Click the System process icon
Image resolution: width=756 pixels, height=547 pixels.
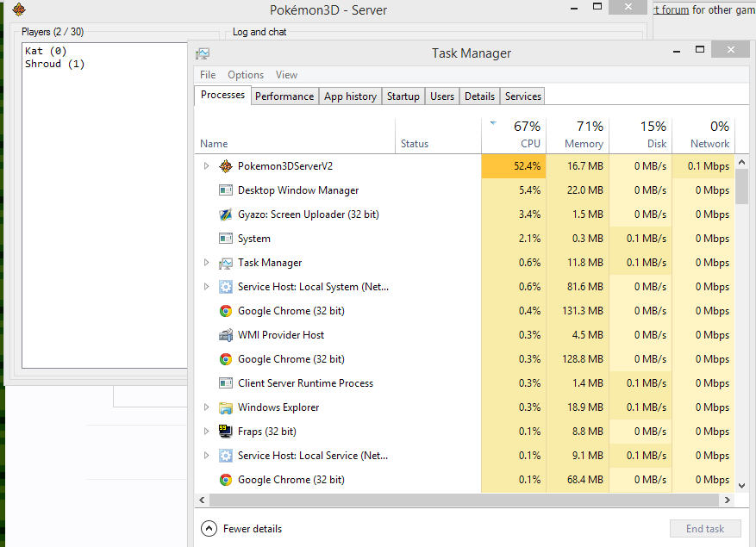tap(226, 239)
